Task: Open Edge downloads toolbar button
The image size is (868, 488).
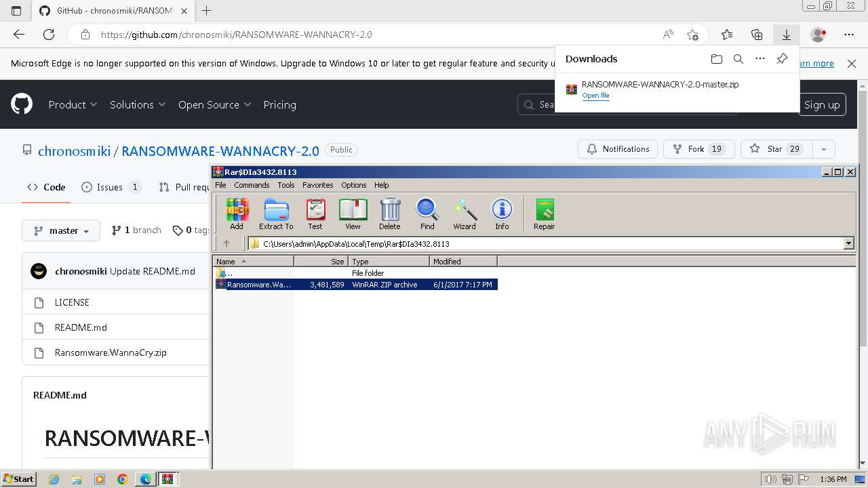Action: (x=787, y=35)
